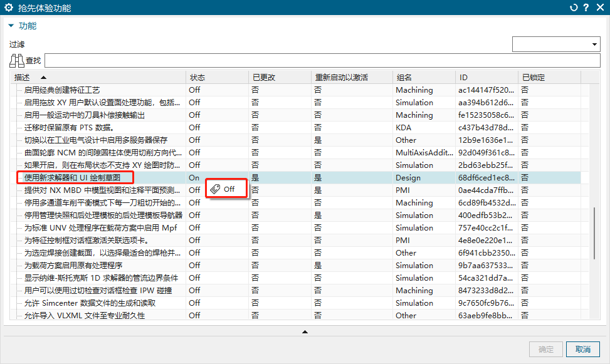Select row 曲面轮廓 NCM 的间隙圆柱体

coord(103,152)
